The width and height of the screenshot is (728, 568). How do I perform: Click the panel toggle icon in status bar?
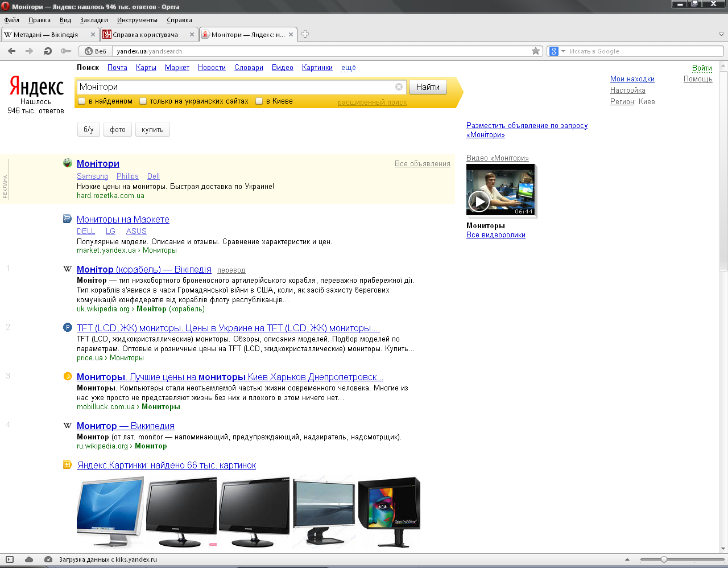coord(10,559)
